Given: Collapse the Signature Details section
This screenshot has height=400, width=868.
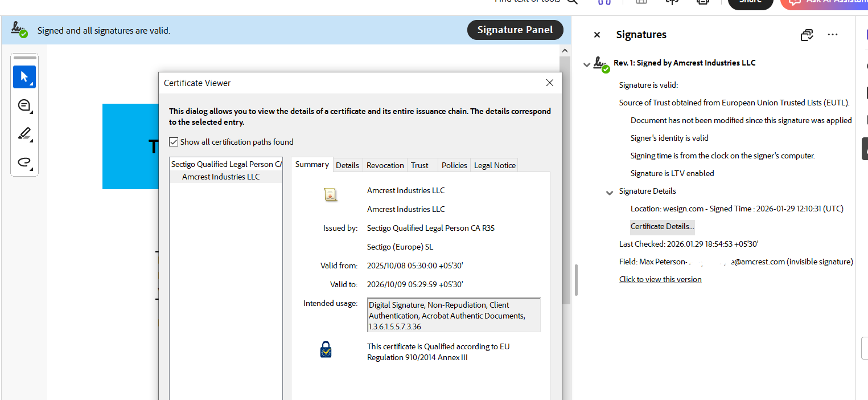Looking at the screenshot, I should coord(610,193).
